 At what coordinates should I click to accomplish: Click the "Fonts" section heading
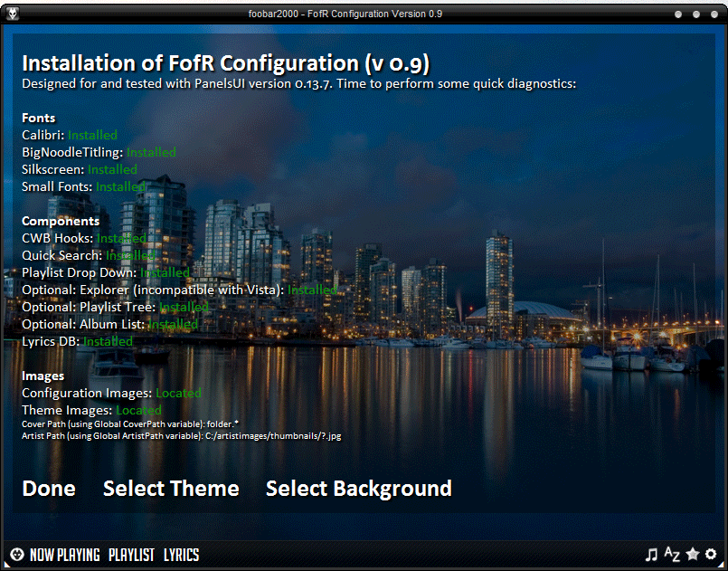pyautogui.click(x=39, y=118)
